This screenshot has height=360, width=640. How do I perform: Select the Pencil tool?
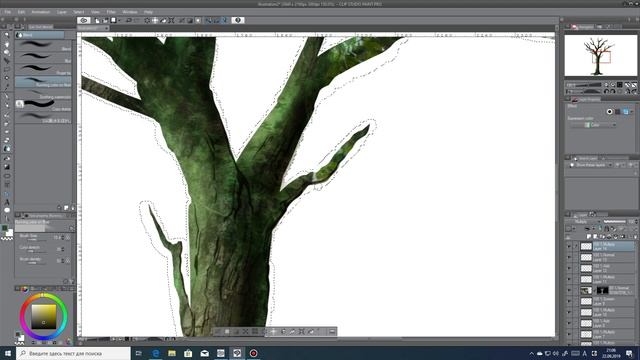(x=7, y=106)
